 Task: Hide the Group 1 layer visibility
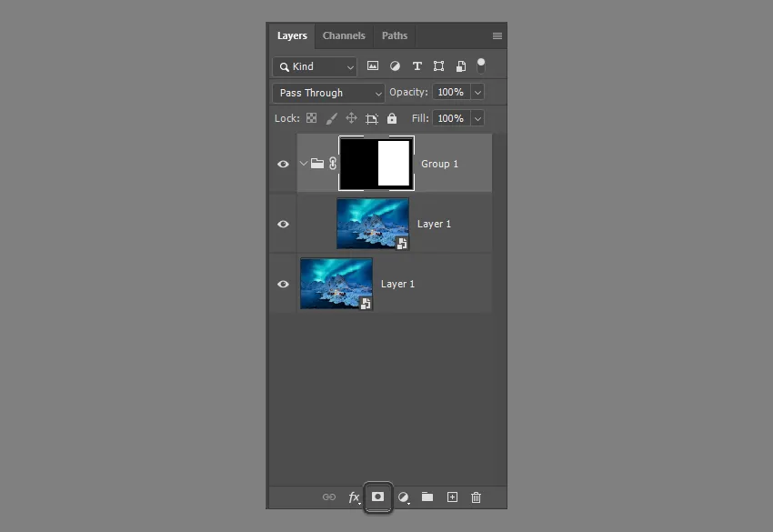[x=283, y=164]
